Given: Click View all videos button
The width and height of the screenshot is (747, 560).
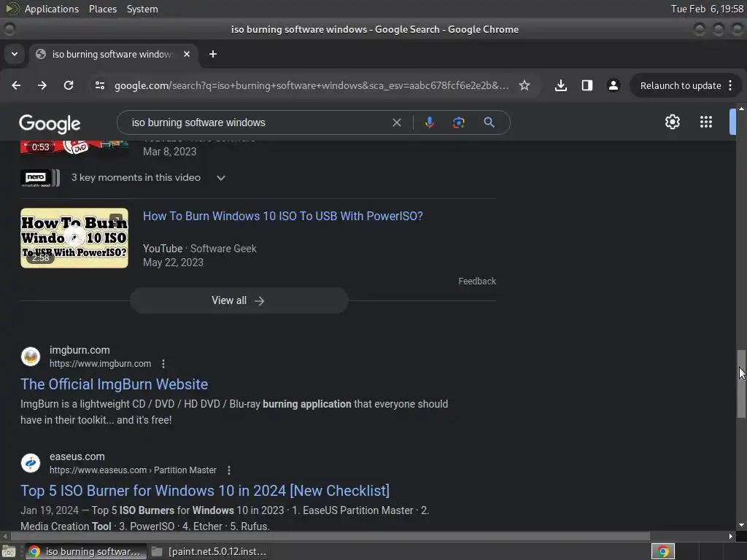Looking at the screenshot, I should 239,300.
